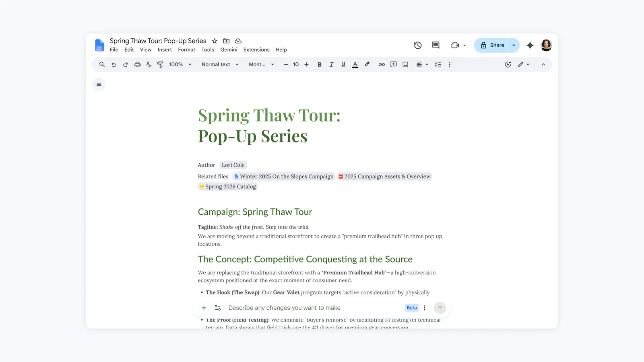Run spelling and grammar check

coord(149,64)
